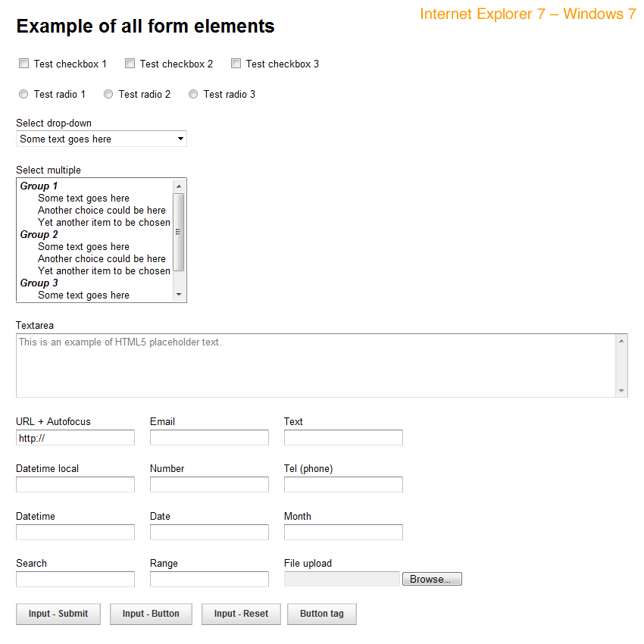Enable Test checkbox 2
This screenshot has height=644, width=644.
click(x=130, y=64)
